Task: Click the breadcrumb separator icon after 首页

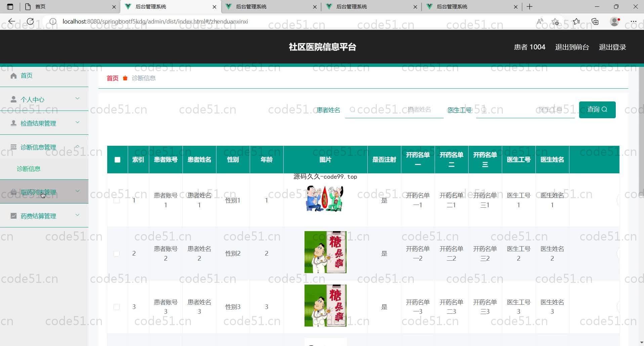Action: click(125, 78)
